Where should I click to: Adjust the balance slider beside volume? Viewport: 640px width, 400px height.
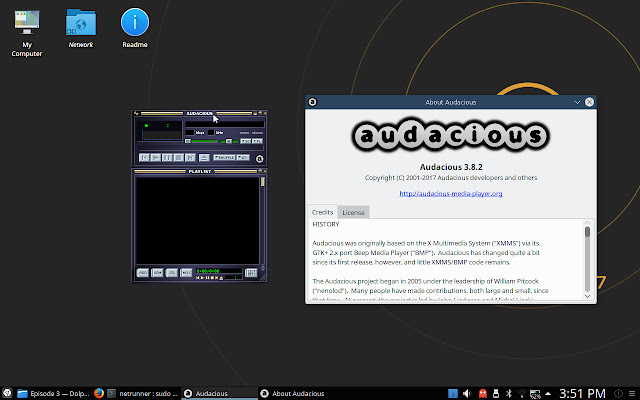(x=229, y=141)
